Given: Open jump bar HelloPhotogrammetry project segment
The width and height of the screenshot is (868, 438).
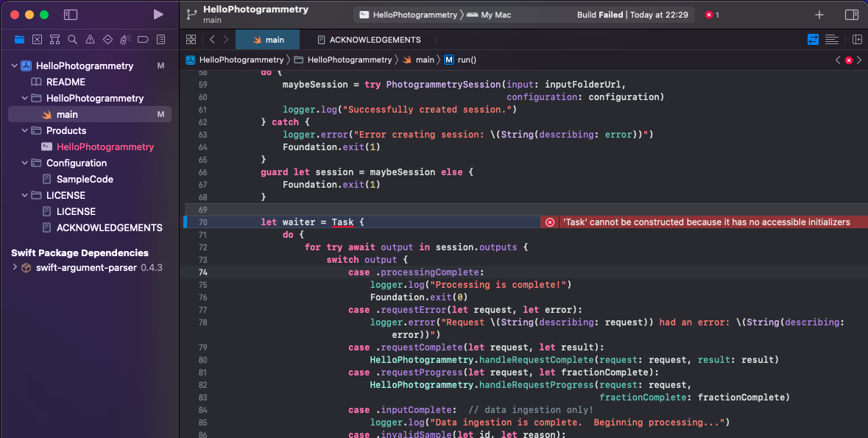Looking at the screenshot, I should click(235, 60).
